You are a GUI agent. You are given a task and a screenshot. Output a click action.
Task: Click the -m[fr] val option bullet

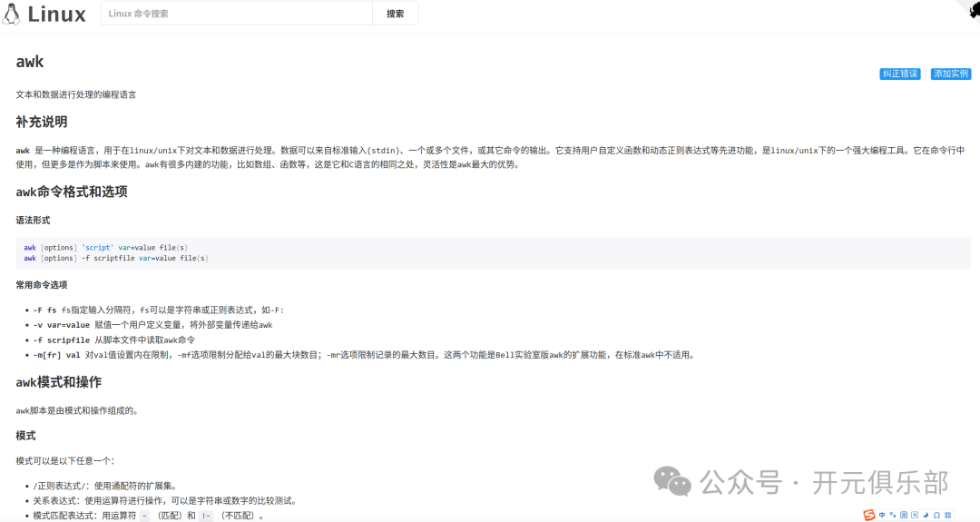[x=364, y=355]
